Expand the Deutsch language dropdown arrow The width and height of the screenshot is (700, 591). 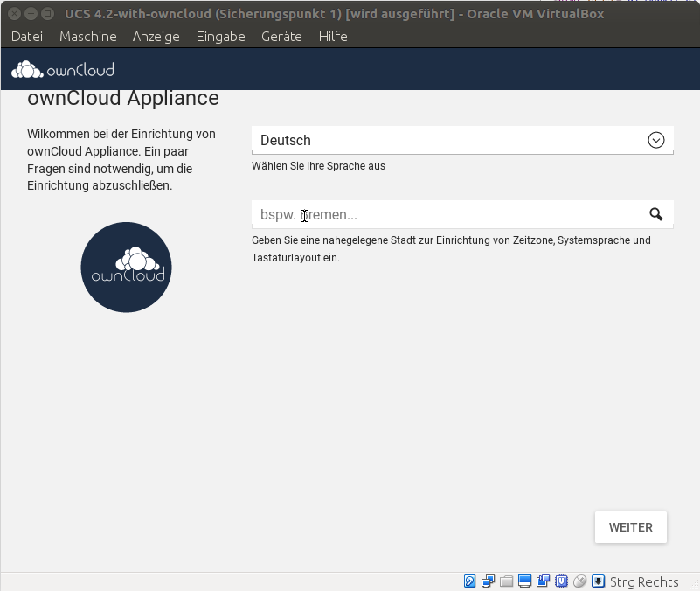point(655,140)
